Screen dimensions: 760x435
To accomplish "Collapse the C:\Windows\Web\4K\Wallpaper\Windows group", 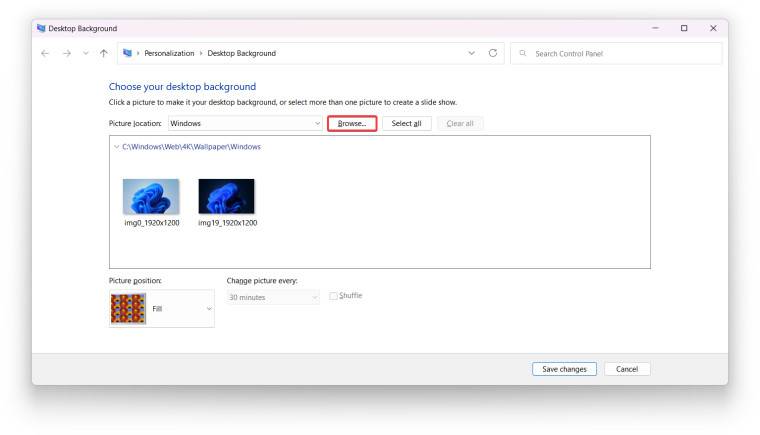I will (116, 146).
